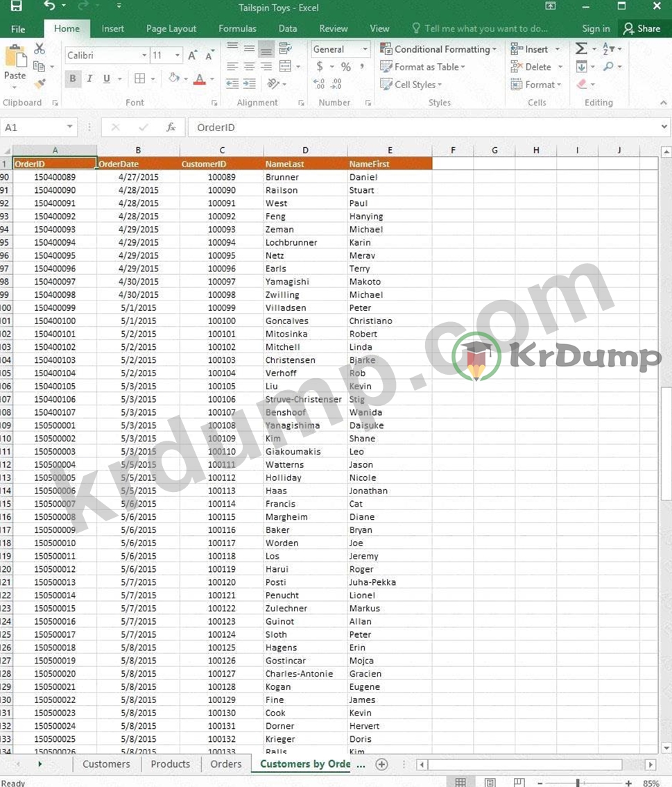The height and width of the screenshot is (787, 672).
Task: Expand the formula bar
Action: click(x=664, y=127)
